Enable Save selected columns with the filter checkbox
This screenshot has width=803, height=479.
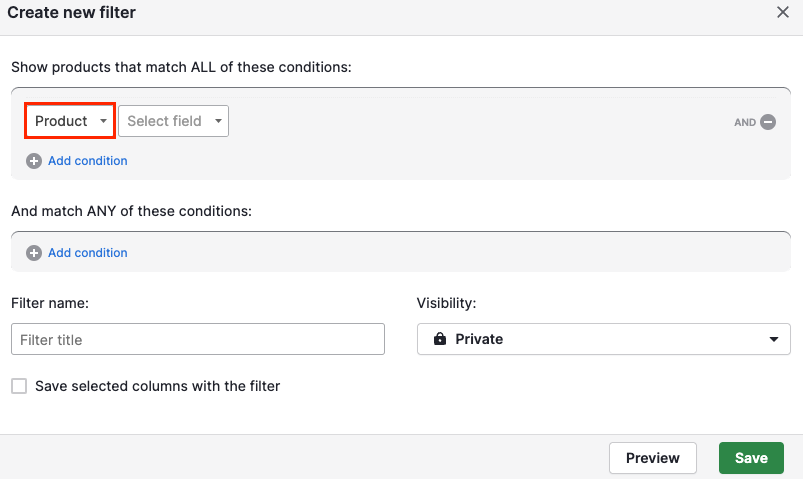click(x=19, y=386)
